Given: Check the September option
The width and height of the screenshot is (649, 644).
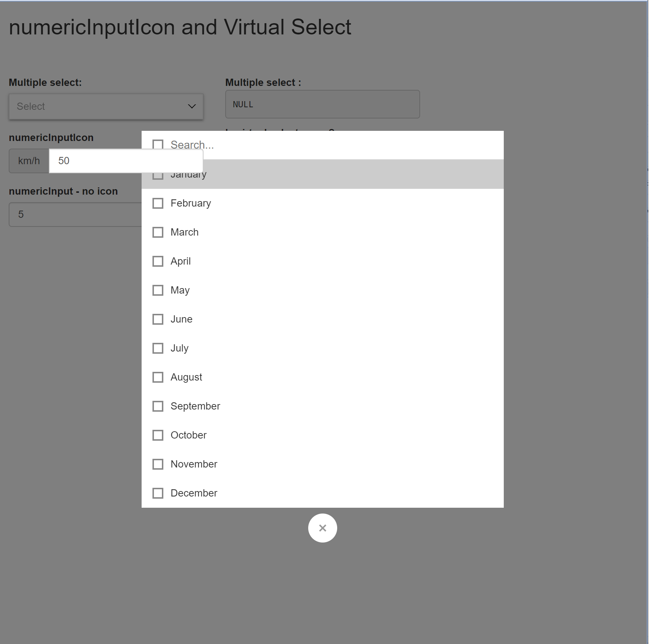Looking at the screenshot, I should tap(158, 406).
